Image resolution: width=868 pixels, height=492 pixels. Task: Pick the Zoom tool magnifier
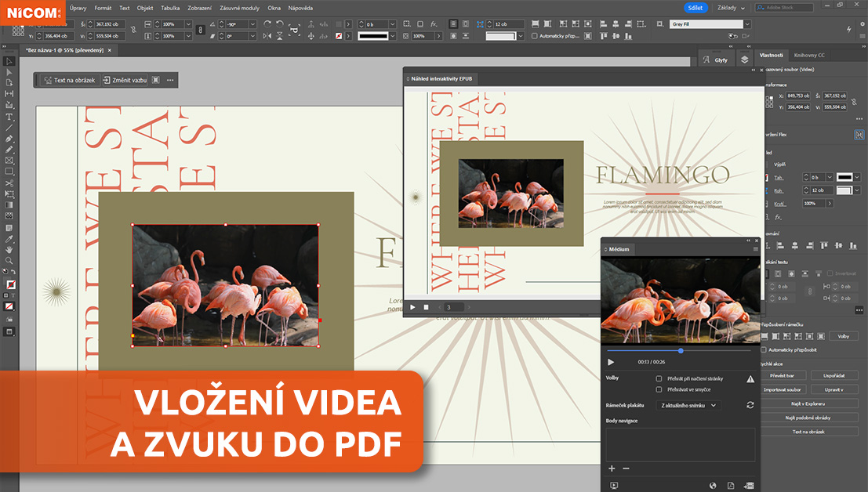click(x=9, y=260)
